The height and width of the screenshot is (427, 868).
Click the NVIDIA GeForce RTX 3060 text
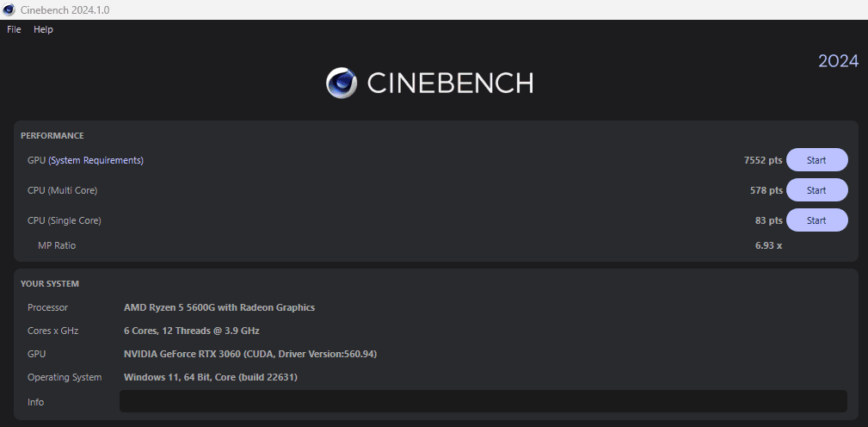coord(250,354)
